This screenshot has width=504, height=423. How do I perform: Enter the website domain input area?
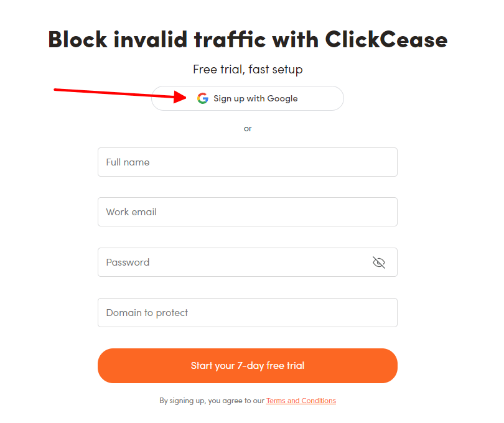[x=248, y=312]
